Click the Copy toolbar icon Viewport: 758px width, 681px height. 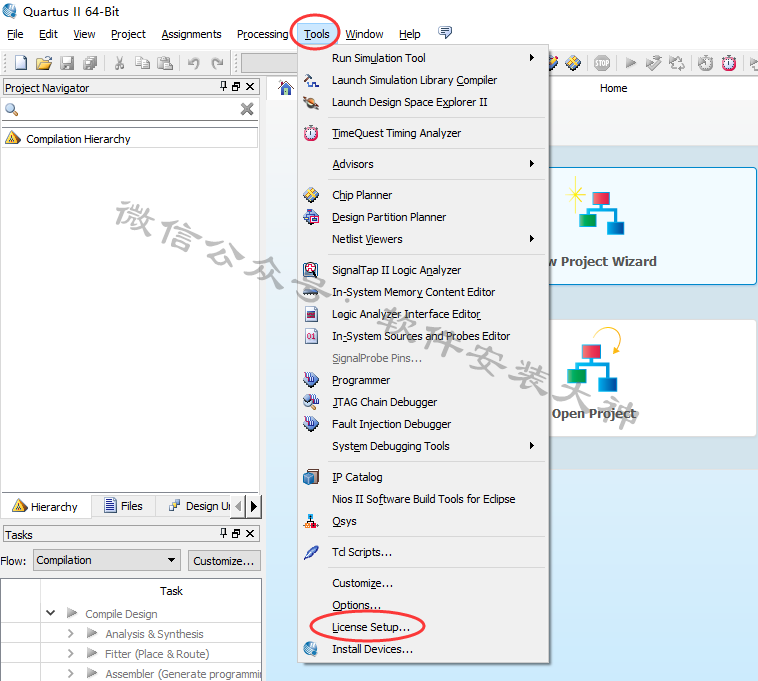[142, 63]
